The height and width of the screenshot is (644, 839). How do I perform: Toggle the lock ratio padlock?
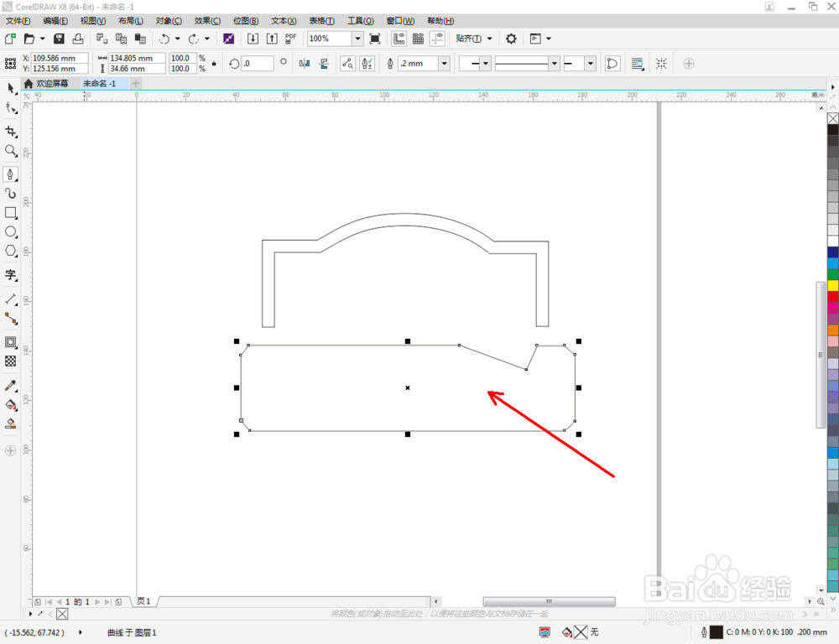pos(214,63)
